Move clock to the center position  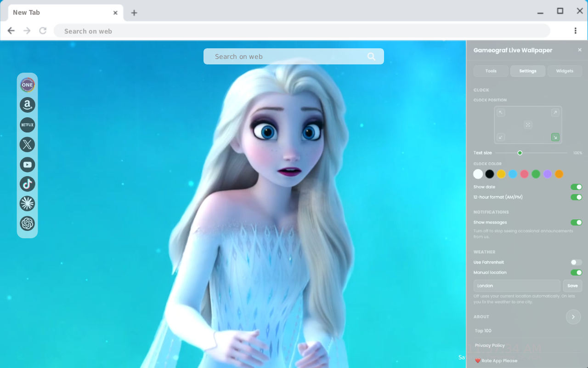point(528,125)
